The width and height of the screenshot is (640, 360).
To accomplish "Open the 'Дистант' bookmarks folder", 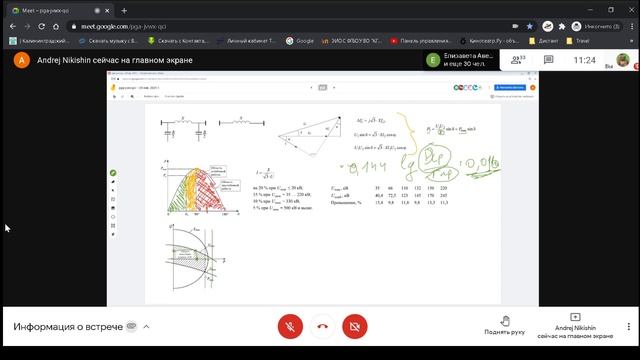I will [x=543, y=41].
